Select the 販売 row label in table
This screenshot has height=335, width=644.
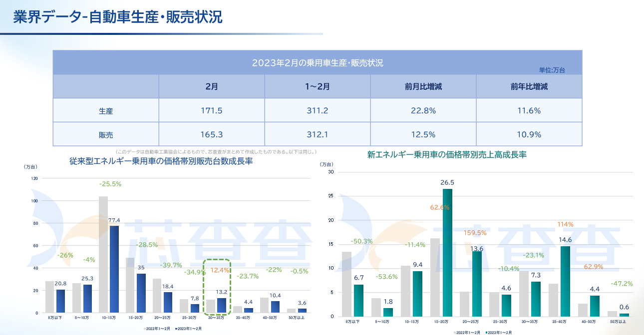coord(106,135)
